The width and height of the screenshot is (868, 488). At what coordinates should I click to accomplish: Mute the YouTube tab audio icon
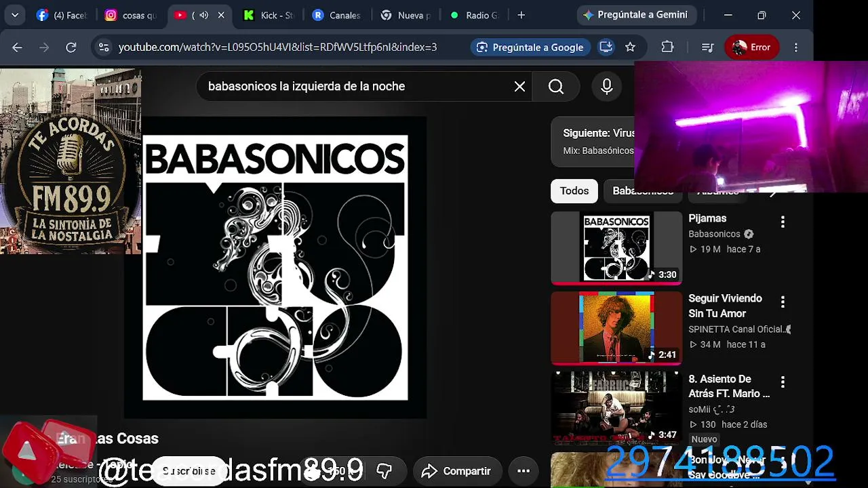[x=203, y=15]
